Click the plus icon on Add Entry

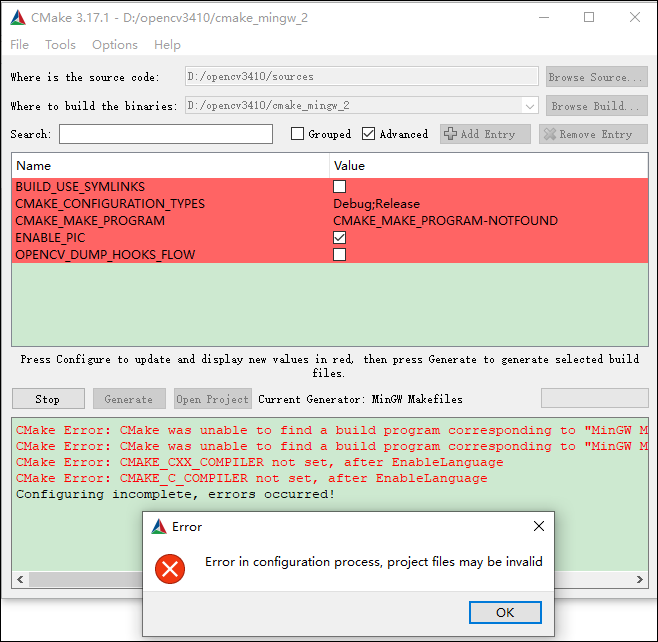(450, 134)
